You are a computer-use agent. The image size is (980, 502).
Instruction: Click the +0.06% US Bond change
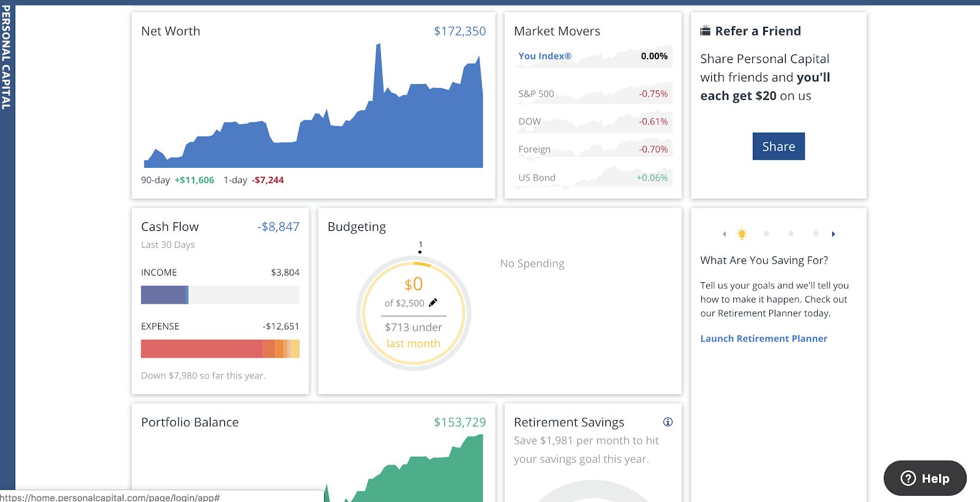click(x=652, y=178)
